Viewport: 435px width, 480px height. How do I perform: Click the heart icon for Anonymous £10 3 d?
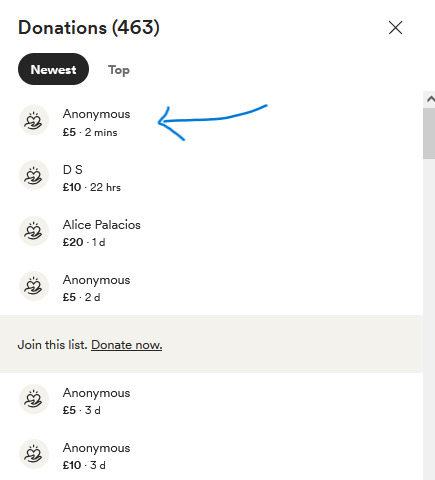[34, 454]
